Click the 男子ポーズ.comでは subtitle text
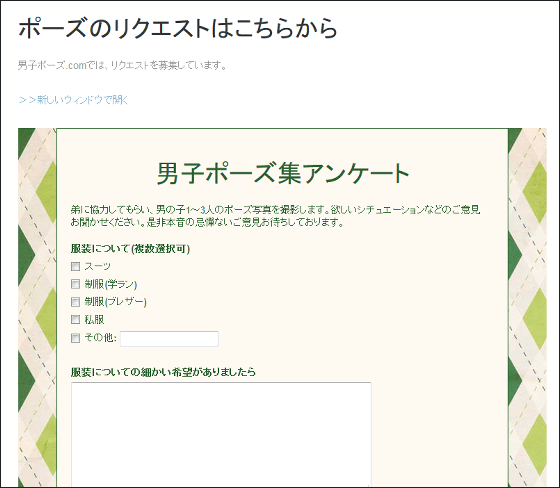560x488 pixels. [122, 66]
